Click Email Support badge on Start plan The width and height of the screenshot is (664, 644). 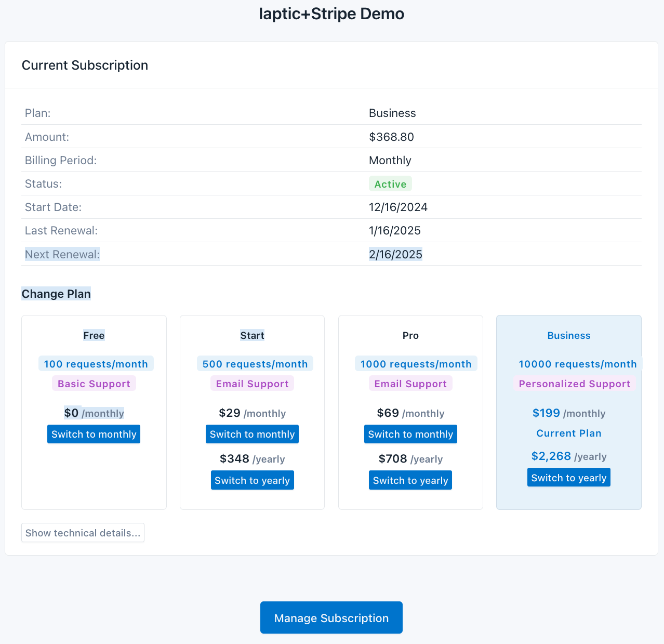[252, 384]
